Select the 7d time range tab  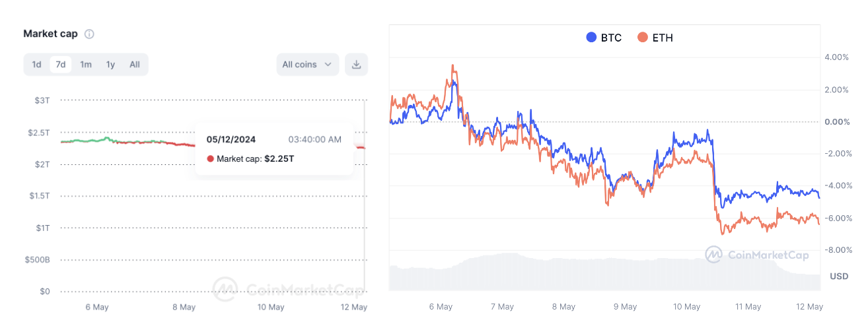click(60, 65)
